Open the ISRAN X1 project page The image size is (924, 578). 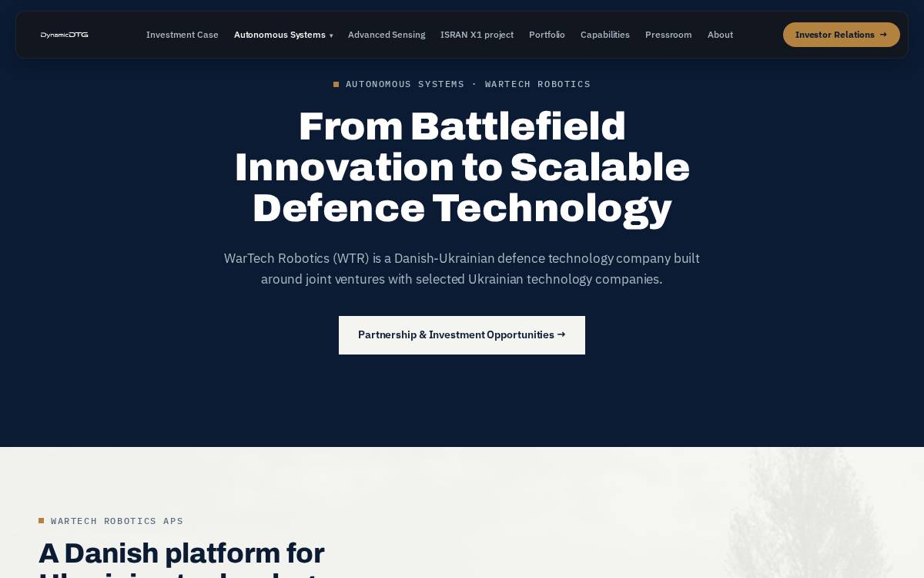(477, 35)
